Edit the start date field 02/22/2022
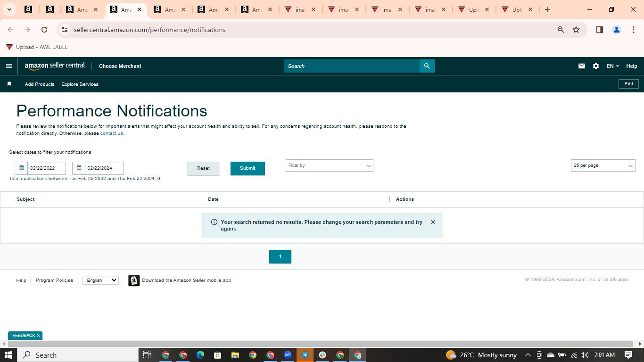The image size is (644, 362). [47, 168]
